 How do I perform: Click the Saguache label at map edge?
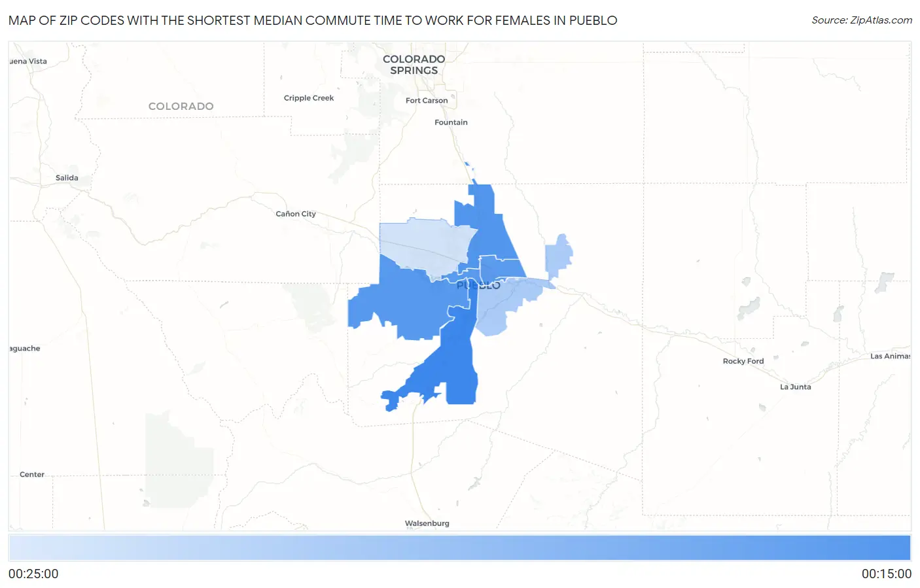click(25, 349)
